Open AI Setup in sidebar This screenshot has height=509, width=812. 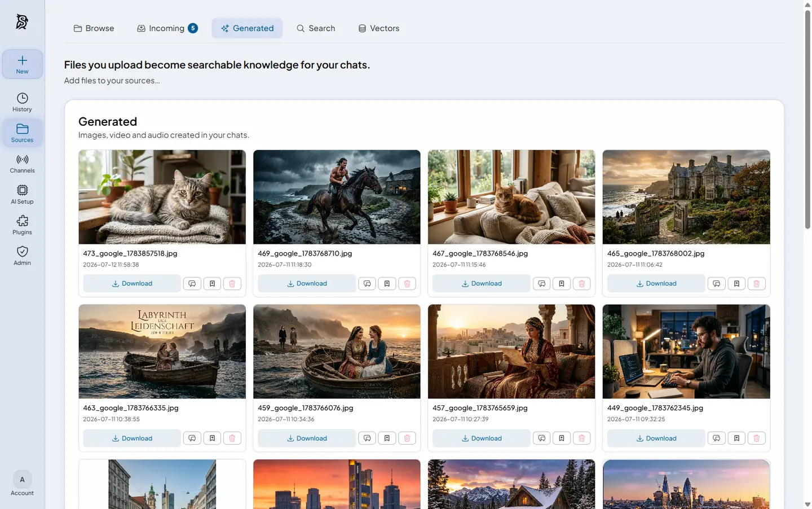pos(22,194)
